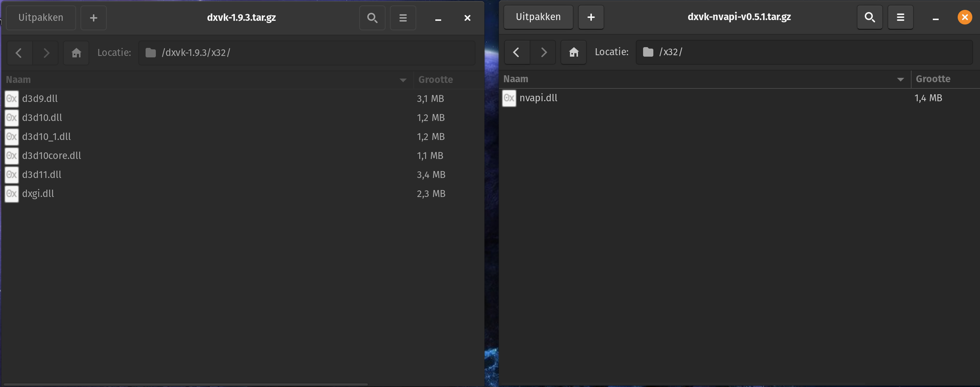Click the dxgi.dll file icon
This screenshot has width=980, height=387.
11,194
